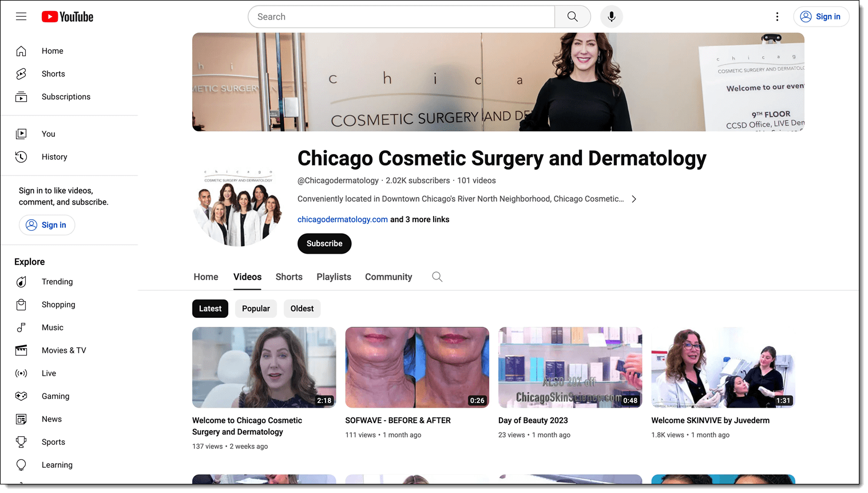868x493 pixels.
Task: Open the three-dot settings menu
Action: pos(777,17)
